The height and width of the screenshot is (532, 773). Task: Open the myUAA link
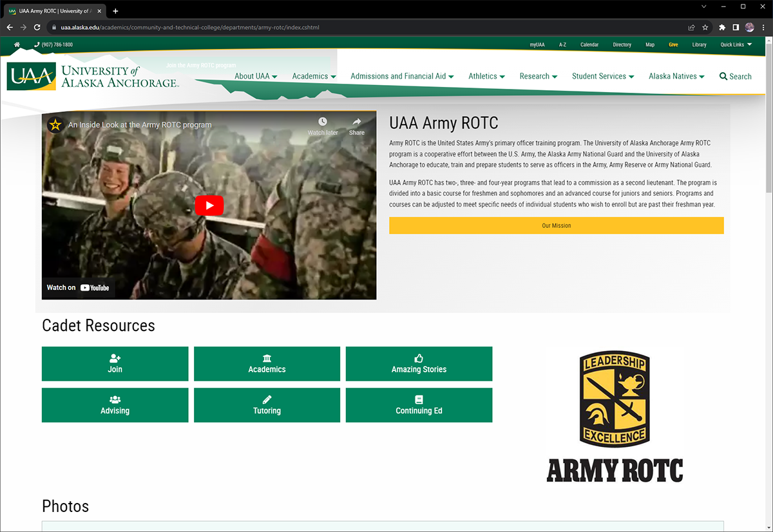click(537, 45)
